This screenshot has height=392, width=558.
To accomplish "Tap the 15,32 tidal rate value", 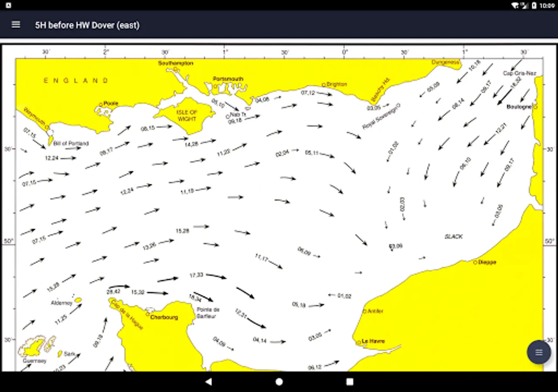I will pos(138,292).
